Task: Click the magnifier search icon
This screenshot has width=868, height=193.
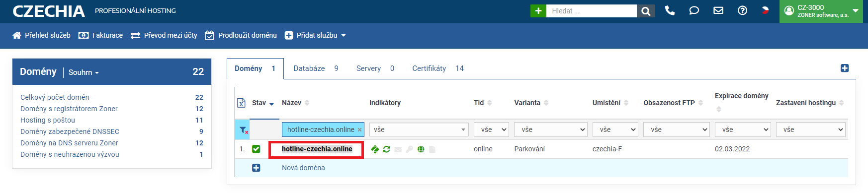Action: 645,11
